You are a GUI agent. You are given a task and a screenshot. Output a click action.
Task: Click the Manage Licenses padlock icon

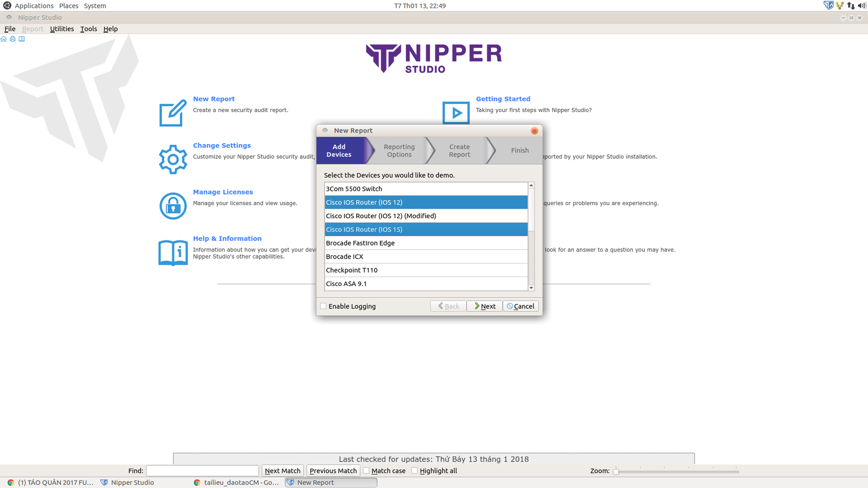tap(172, 205)
